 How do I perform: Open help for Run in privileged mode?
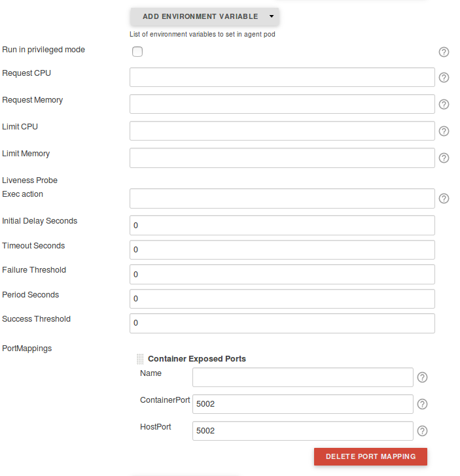point(444,52)
